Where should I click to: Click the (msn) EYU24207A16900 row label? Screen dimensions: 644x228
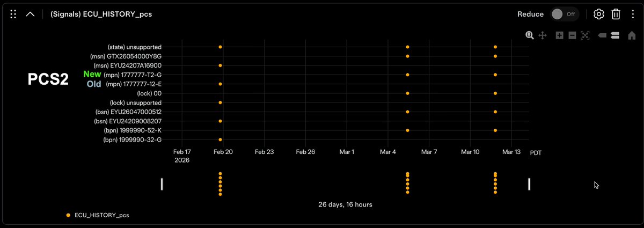[127, 65]
